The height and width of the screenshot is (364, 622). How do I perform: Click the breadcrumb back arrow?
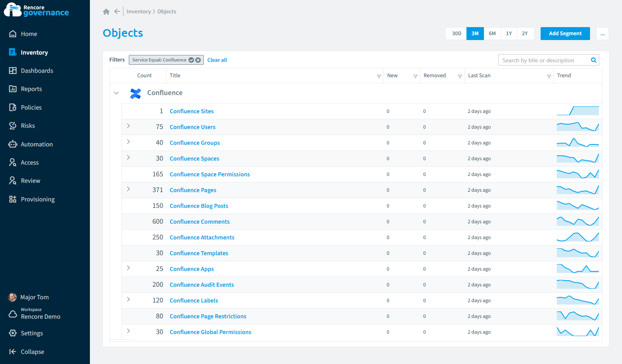click(x=117, y=12)
